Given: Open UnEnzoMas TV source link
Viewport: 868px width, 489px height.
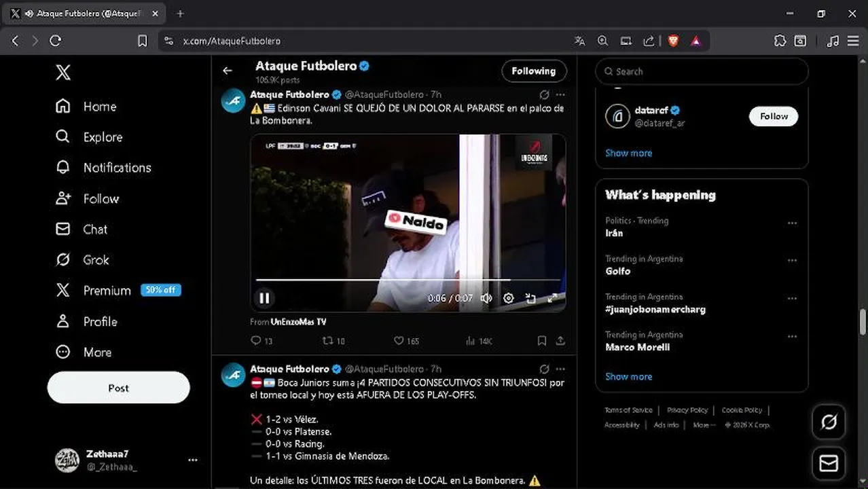Looking at the screenshot, I should pyautogui.click(x=298, y=322).
